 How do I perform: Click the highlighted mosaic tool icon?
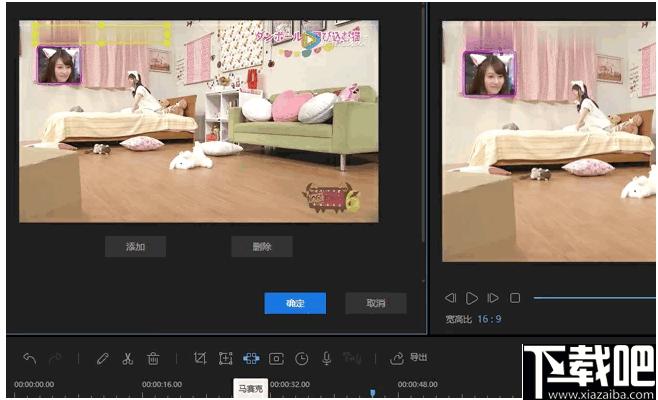pyautogui.click(x=251, y=358)
